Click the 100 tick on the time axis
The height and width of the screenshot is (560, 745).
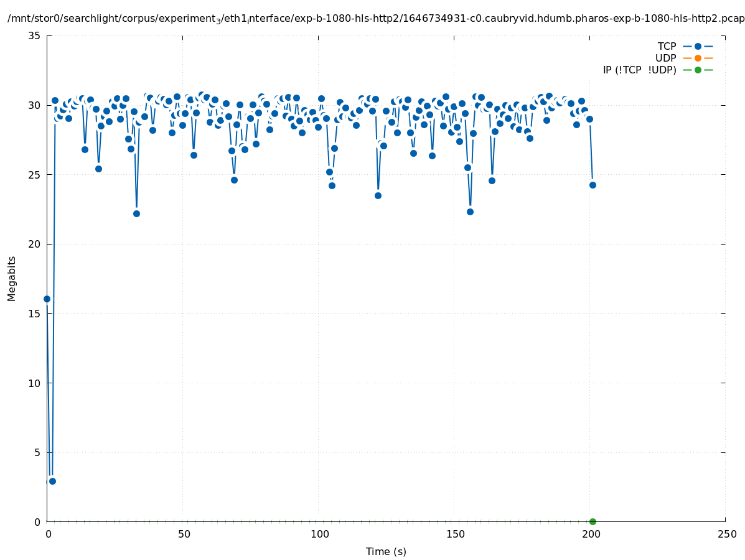click(x=319, y=534)
